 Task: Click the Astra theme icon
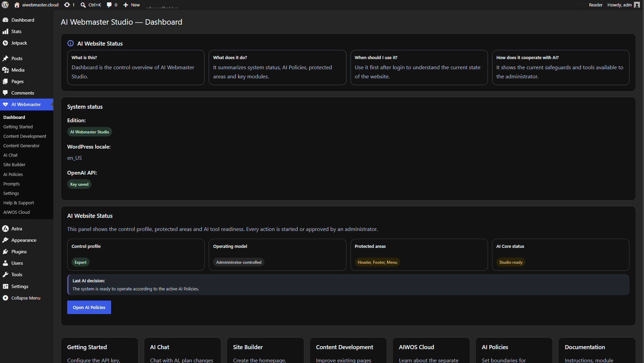5,229
